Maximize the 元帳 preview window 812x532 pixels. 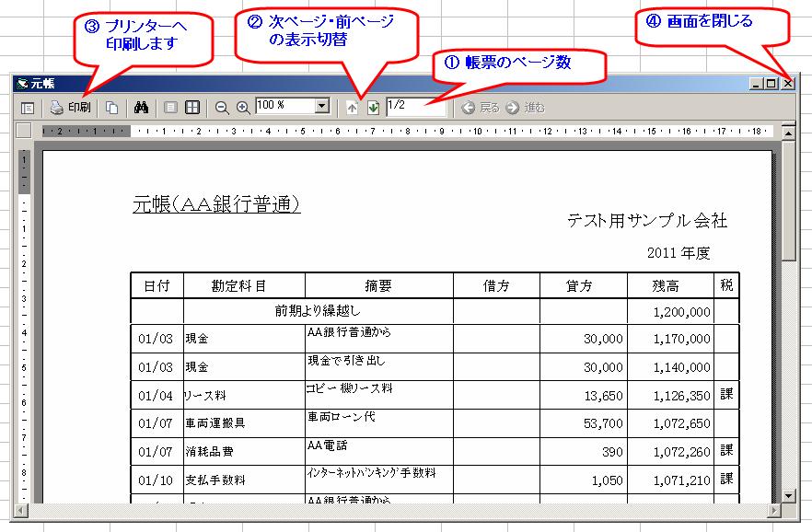771,84
